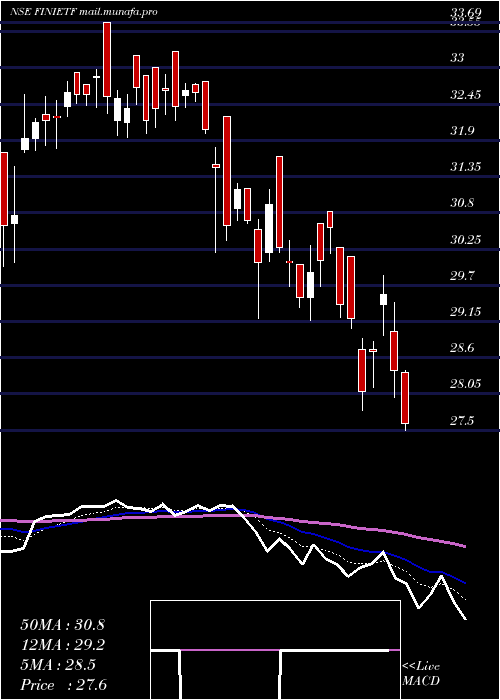Click the NSE FINIETF mail.munafa.pro chart title
The image size is (500, 700).
(84, 12)
